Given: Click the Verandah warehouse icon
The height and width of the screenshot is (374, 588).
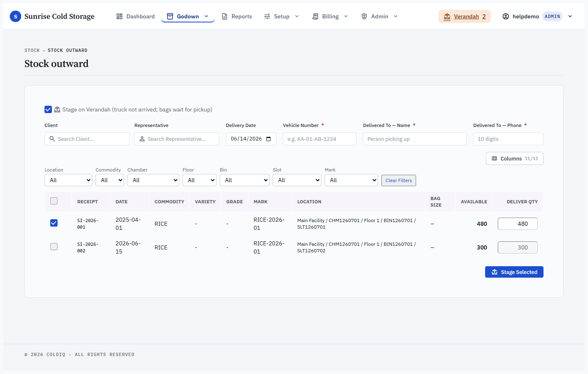Looking at the screenshot, I should click(x=447, y=16).
